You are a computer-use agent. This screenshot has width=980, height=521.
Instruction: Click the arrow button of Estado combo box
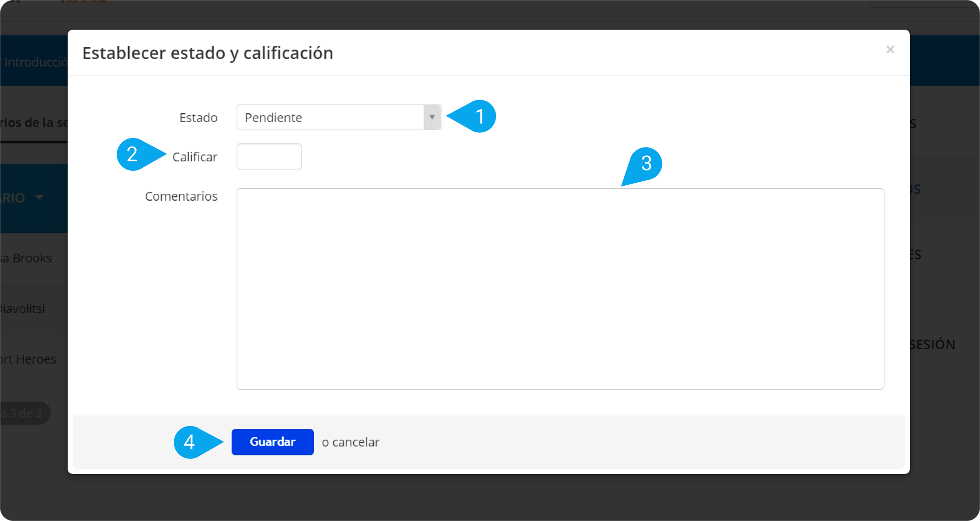point(432,117)
